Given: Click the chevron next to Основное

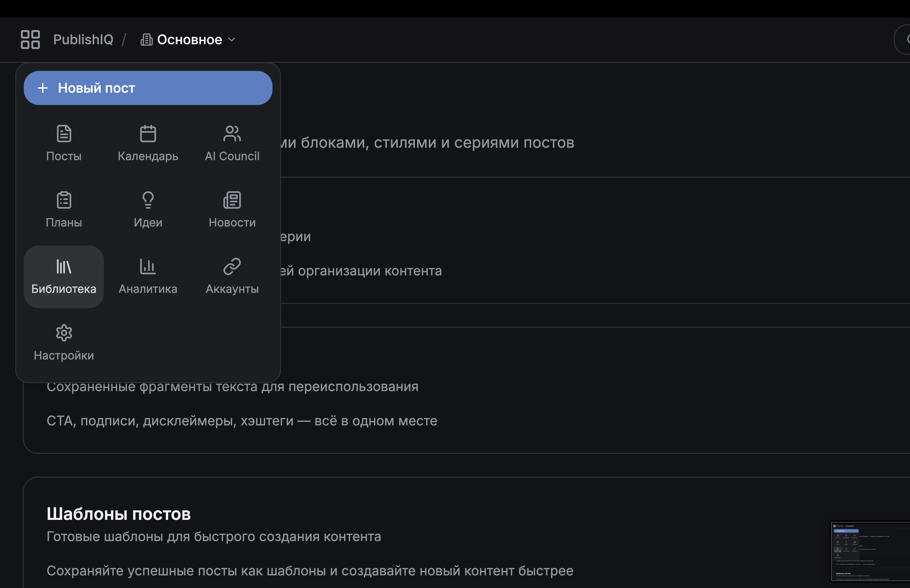Looking at the screenshot, I should (231, 40).
